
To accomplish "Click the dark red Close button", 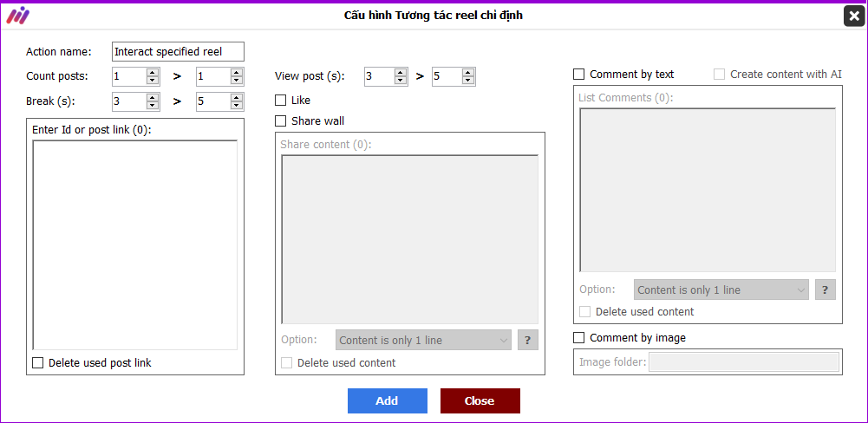I will pyautogui.click(x=480, y=400).
